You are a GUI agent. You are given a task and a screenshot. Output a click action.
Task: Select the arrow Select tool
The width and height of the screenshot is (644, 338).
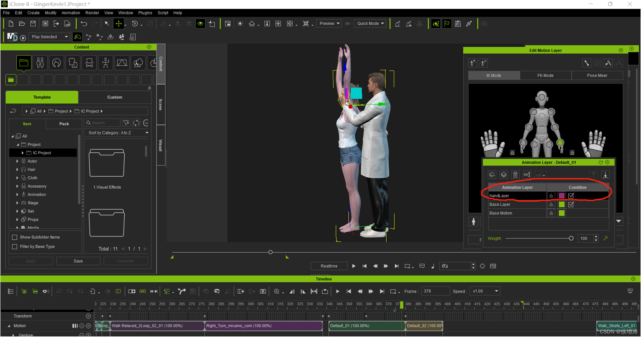click(x=107, y=24)
